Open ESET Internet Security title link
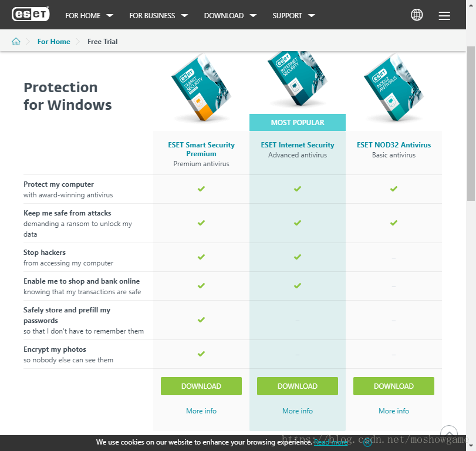The width and height of the screenshot is (476, 451). 298,145
